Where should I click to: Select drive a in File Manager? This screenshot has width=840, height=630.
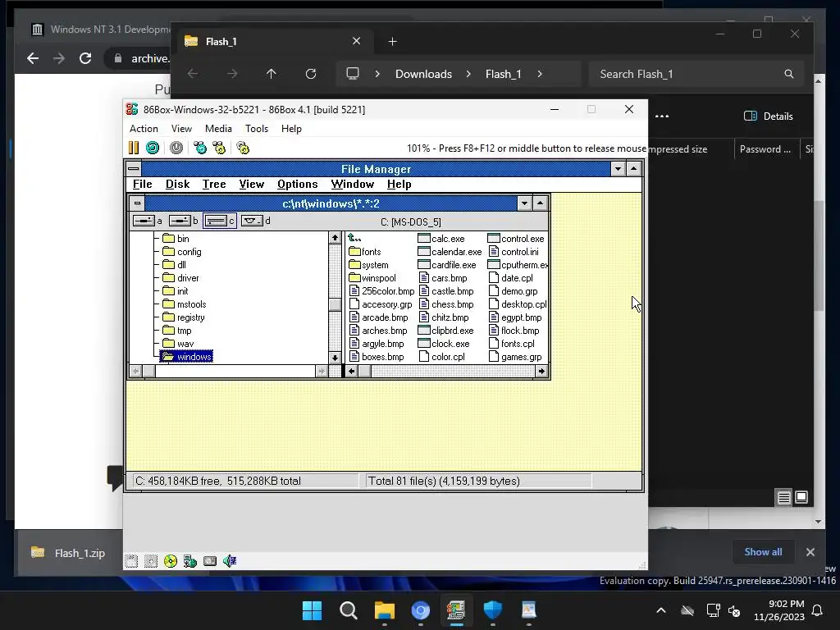tap(148, 221)
